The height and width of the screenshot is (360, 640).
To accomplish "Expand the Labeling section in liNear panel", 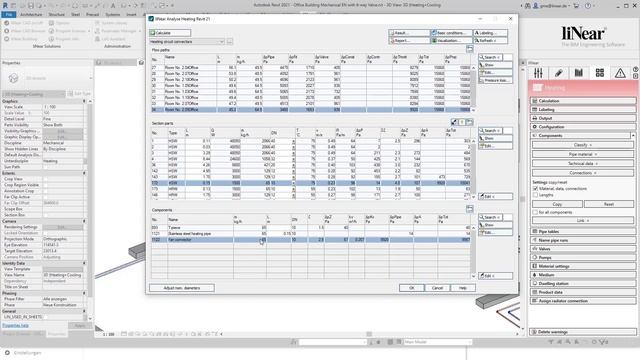I will click(583, 109).
